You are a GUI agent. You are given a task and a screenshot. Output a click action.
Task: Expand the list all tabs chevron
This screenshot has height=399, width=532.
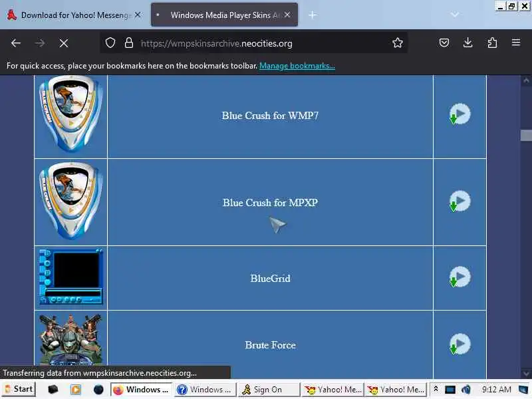[455, 15]
